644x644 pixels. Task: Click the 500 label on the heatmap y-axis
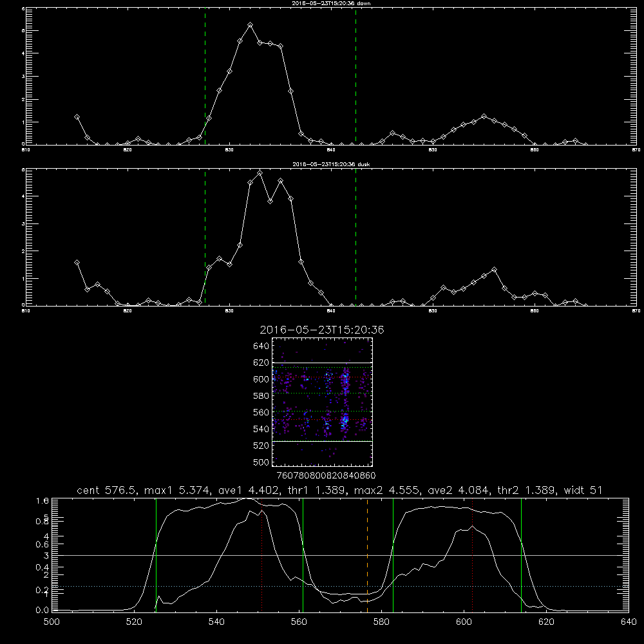[261, 462]
